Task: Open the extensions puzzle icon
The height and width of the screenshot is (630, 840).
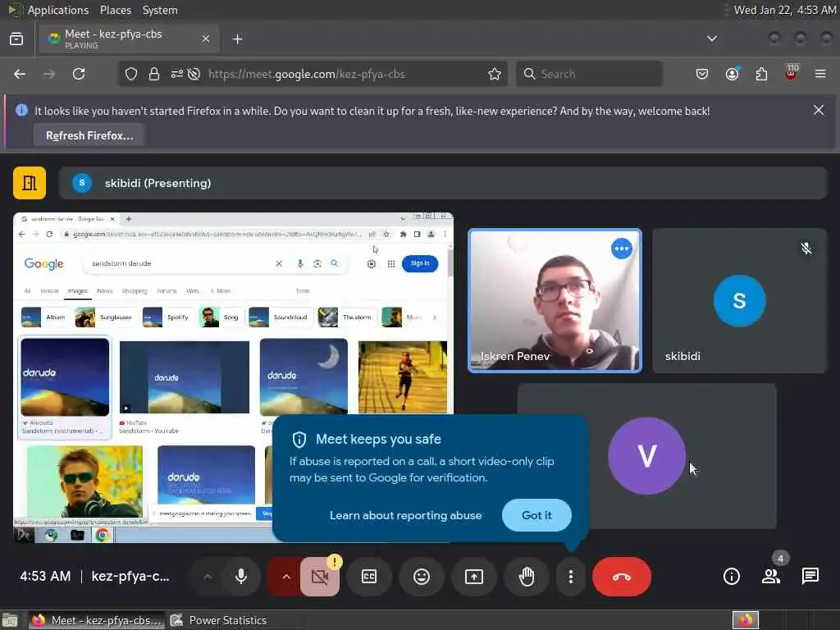Action: [761, 74]
